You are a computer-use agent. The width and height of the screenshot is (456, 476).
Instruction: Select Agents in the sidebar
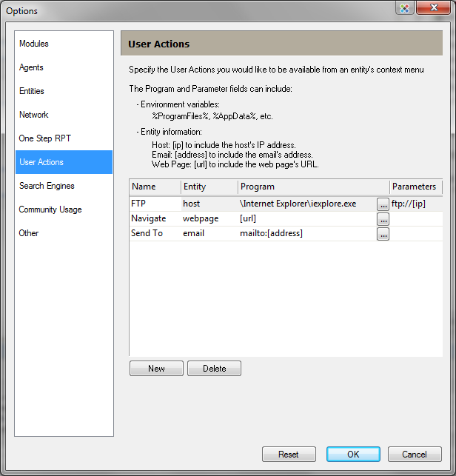point(64,67)
